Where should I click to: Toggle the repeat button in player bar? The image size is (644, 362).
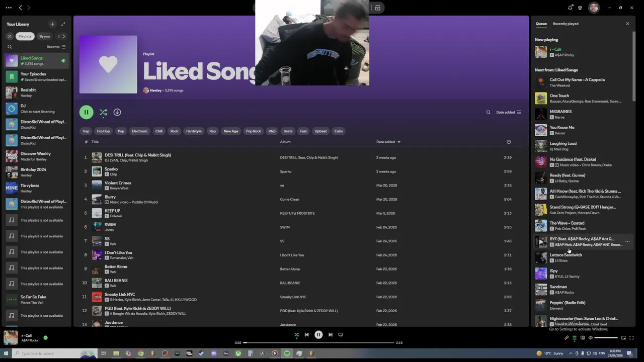click(341, 335)
